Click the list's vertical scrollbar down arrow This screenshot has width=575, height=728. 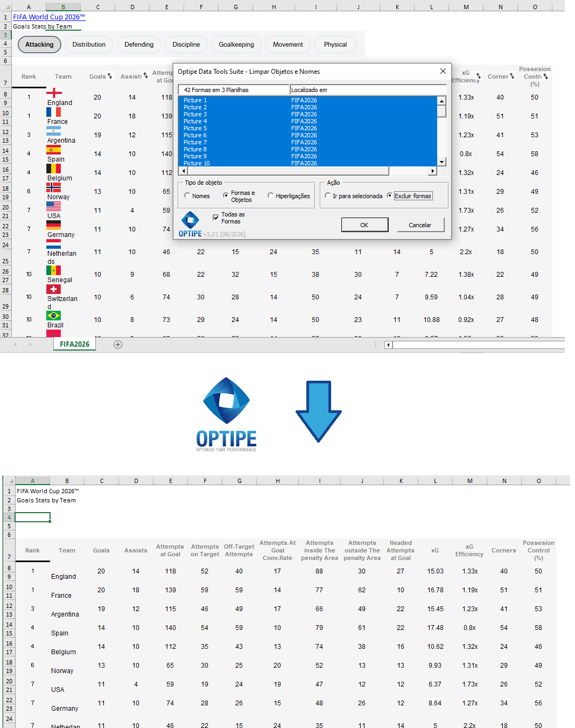[x=441, y=162]
